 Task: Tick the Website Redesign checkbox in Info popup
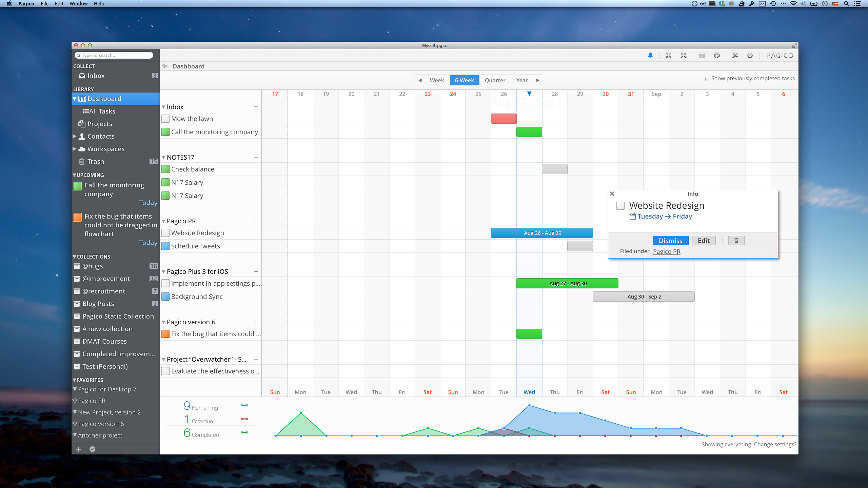620,206
